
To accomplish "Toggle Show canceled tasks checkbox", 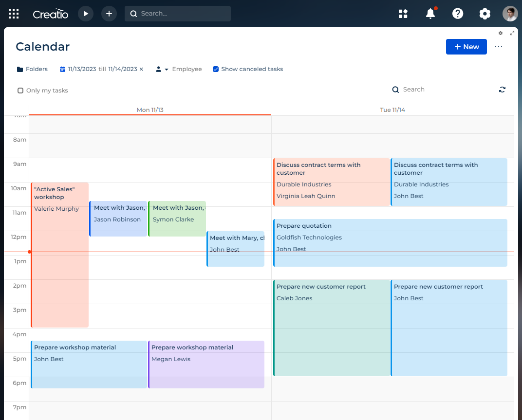I will (x=216, y=69).
